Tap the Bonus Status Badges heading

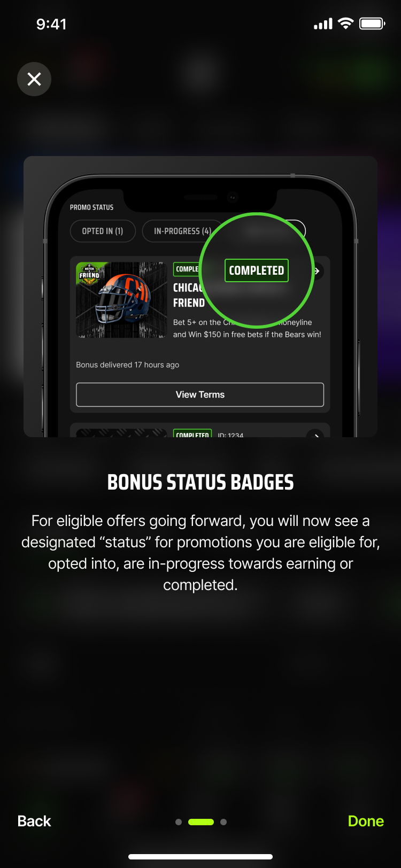[200, 482]
